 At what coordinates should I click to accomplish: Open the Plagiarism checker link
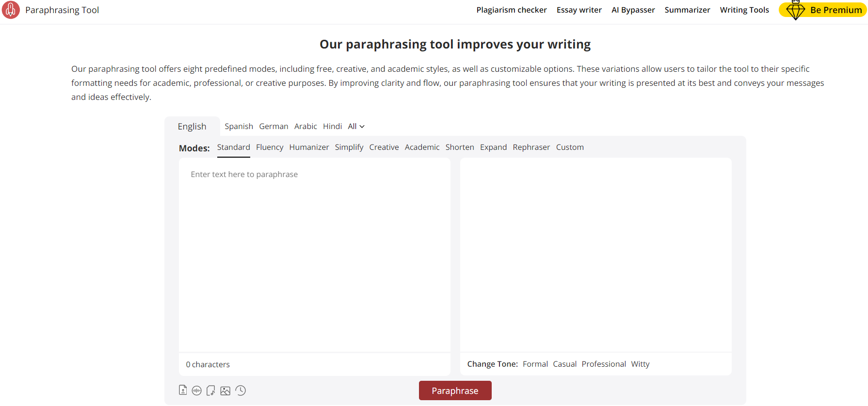pos(511,10)
